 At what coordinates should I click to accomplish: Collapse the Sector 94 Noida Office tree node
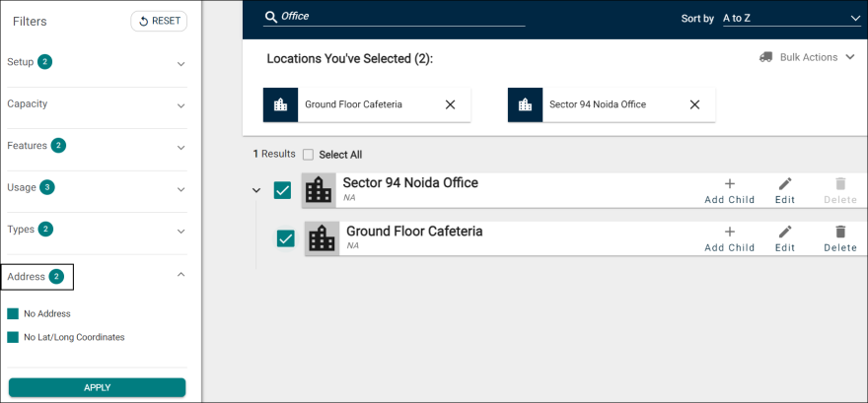255,190
